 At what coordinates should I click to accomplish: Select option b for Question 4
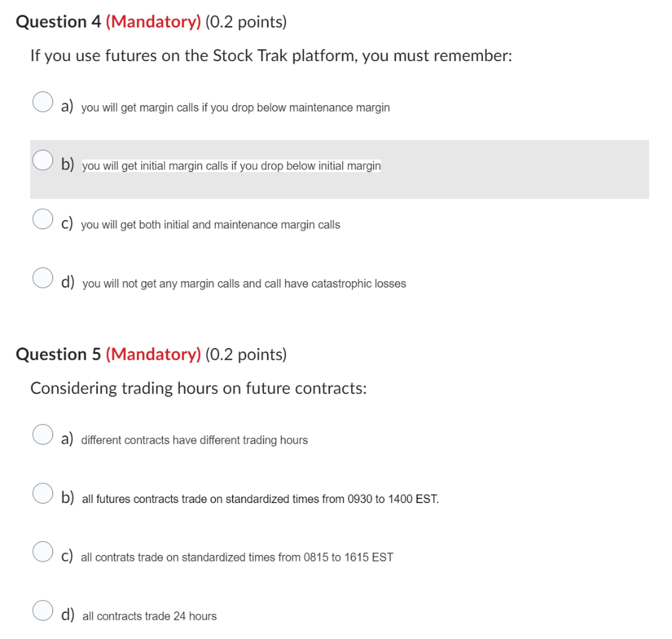tap(43, 160)
